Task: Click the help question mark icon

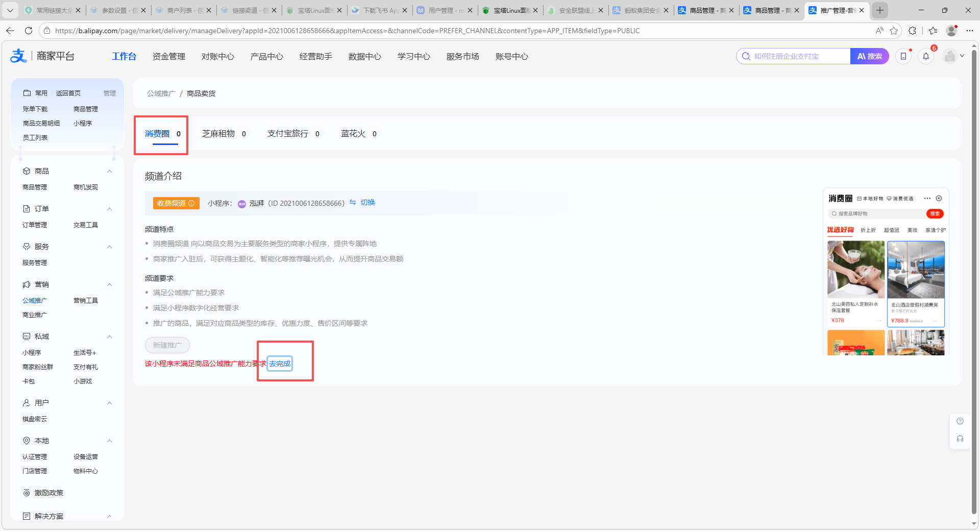Action: (960, 421)
